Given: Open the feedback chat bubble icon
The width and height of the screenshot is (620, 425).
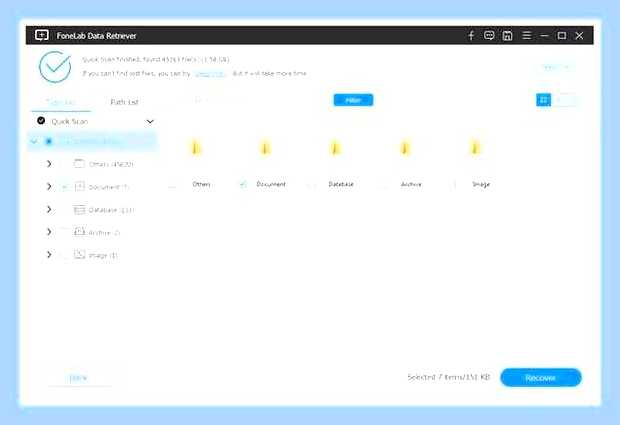Looking at the screenshot, I should pos(489,36).
